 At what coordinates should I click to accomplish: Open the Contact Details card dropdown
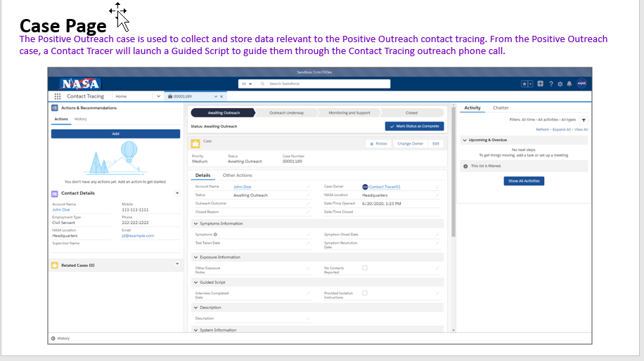pyautogui.click(x=177, y=193)
